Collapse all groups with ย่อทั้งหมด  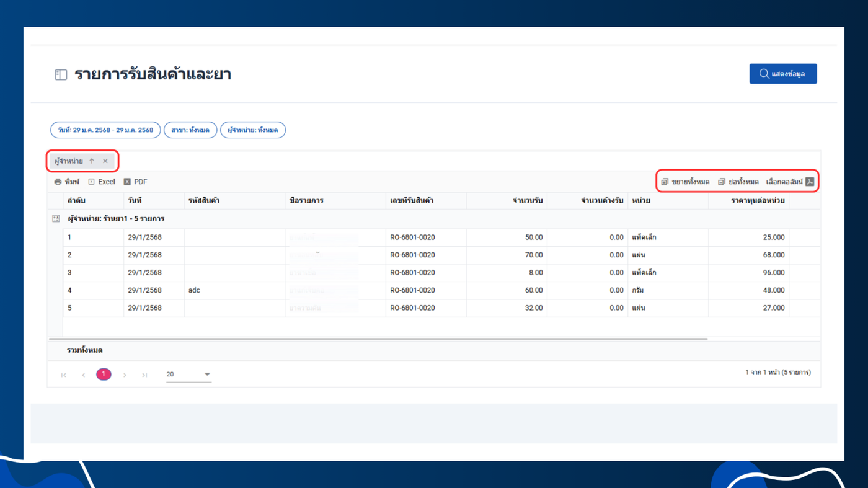[x=738, y=182]
